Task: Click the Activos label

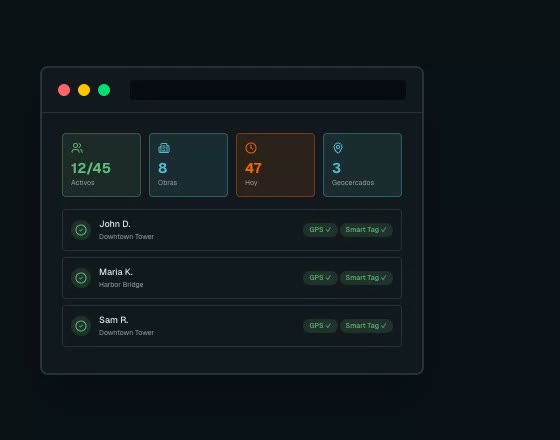Action: point(82,182)
